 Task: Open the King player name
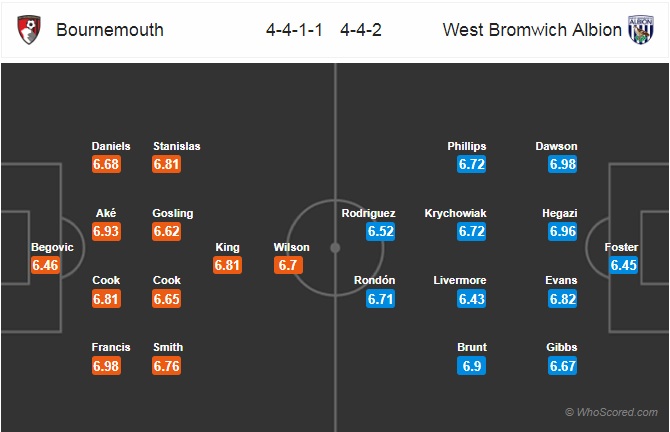pyautogui.click(x=227, y=247)
